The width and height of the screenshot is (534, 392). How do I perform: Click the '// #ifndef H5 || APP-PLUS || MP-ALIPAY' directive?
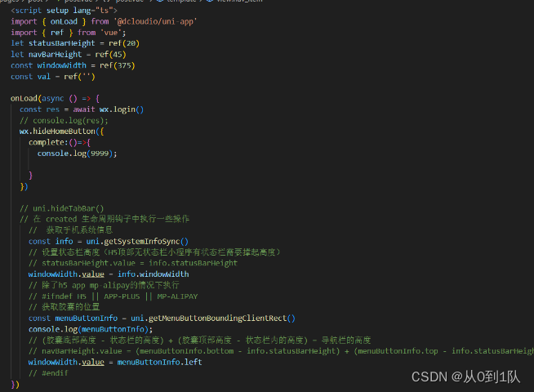113,296
